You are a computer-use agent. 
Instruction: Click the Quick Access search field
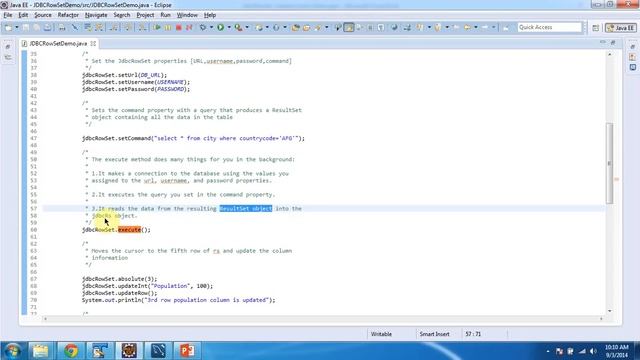pyautogui.click(x=549, y=27)
